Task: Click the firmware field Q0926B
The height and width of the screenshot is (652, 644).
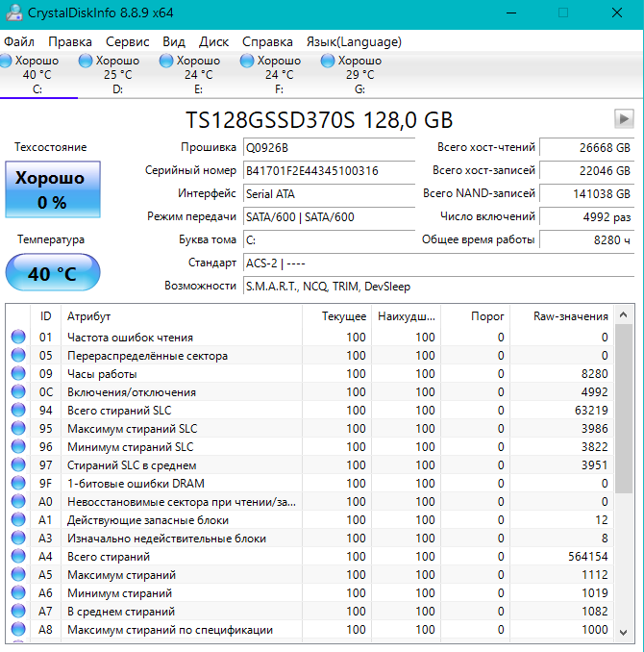Action: pyautogui.click(x=329, y=148)
